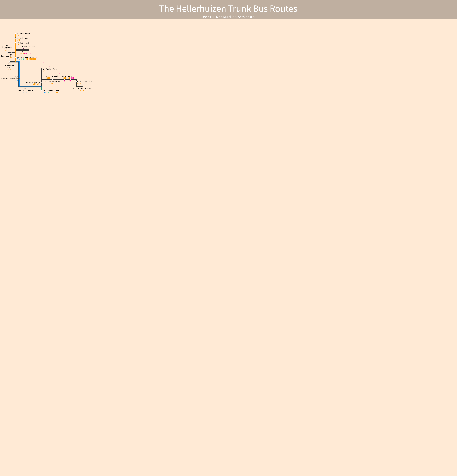Select the "003 Hellenkern S" station label
The height and width of the screenshot is (476, 457).
(23, 43)
